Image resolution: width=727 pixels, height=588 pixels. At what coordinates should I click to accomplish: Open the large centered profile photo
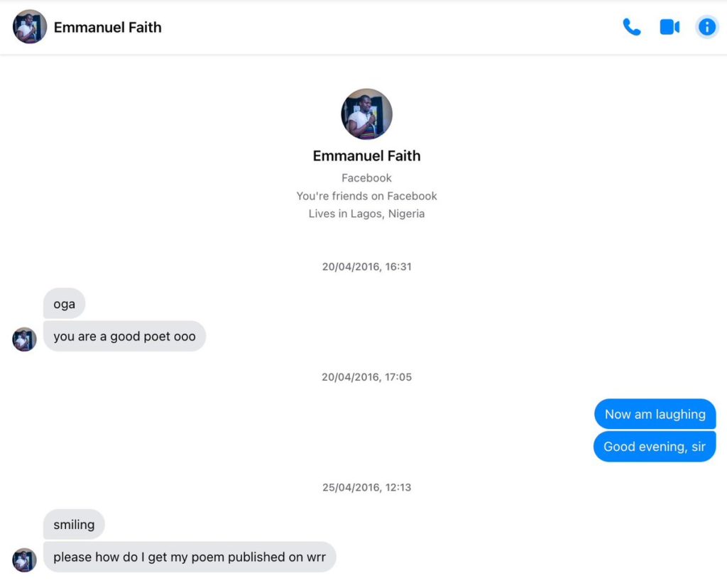[366, 114]
